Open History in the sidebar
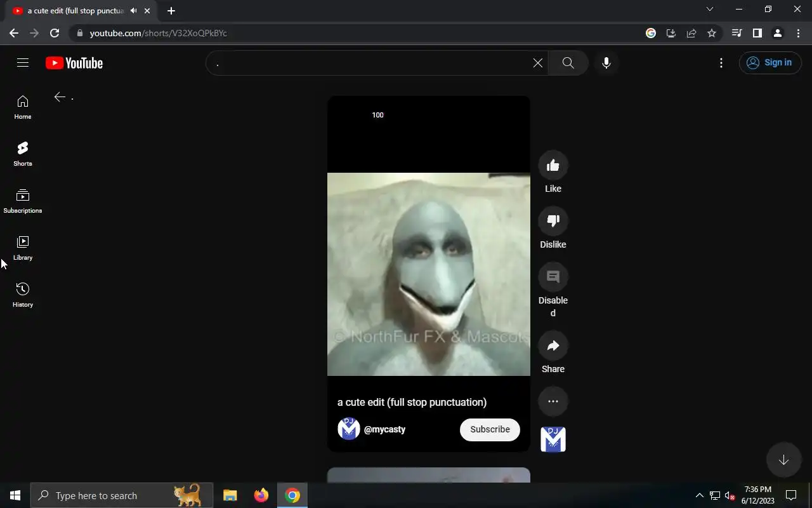The width and height of the screenshot is (812, 508). (23, 295)
